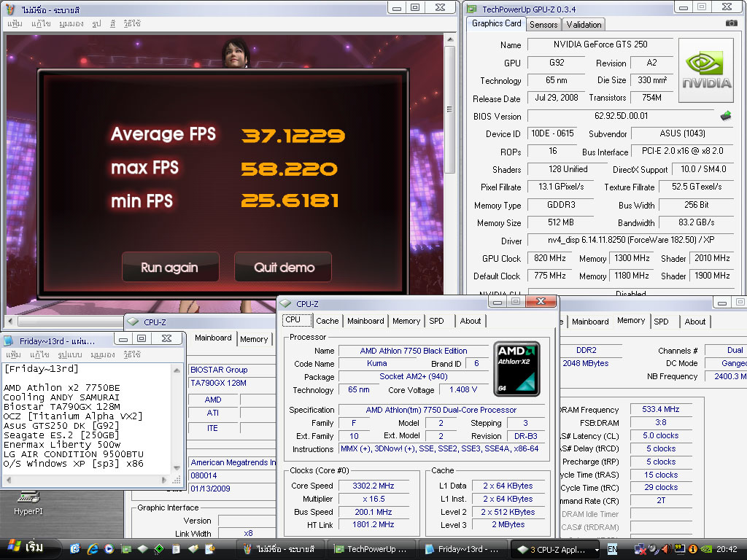Click the HT Link 1801.2 MHz value
This screenshot has width=747, height=560.
click(x=373, y=524)
